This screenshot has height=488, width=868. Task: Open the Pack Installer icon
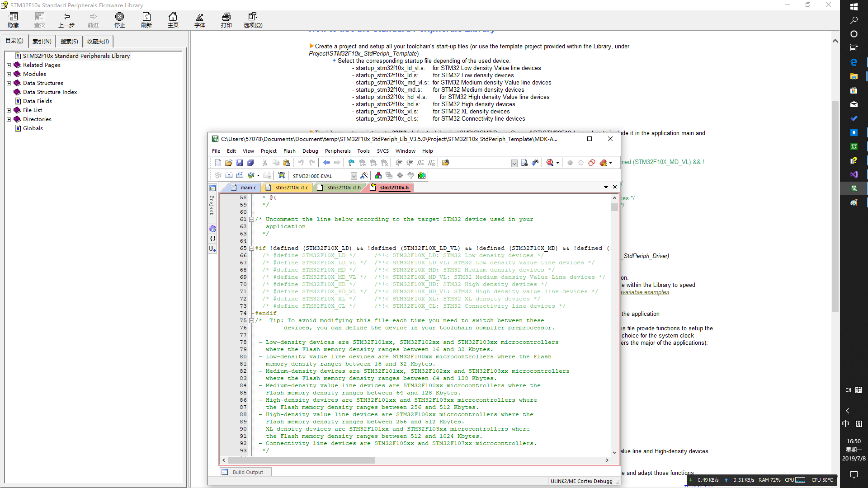click(422, 175)
